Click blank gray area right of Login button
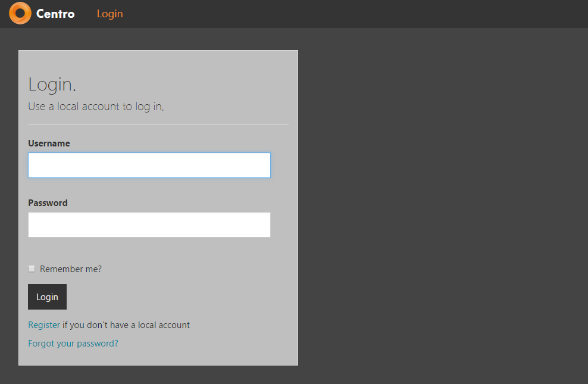The width and height of the screenshot is (588, 384). [x=179, y=296]
